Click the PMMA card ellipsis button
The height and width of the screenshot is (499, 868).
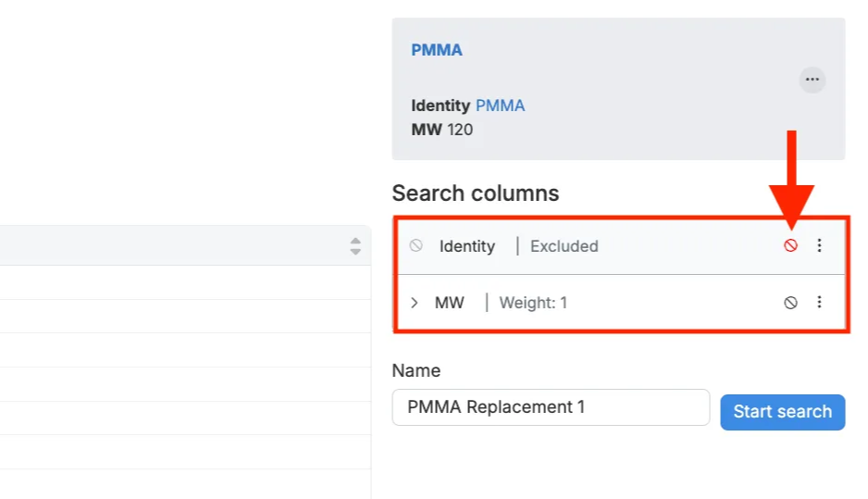[x=812, y=80]
